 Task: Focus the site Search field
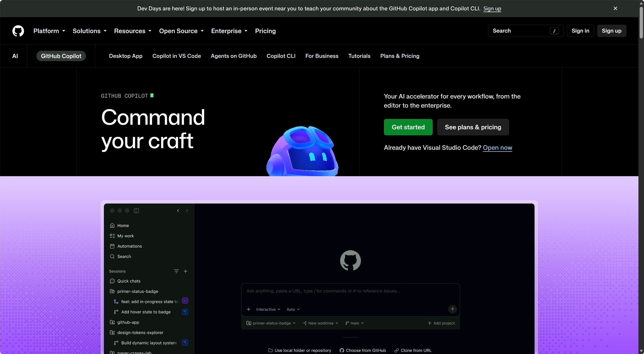click(526, 31)
